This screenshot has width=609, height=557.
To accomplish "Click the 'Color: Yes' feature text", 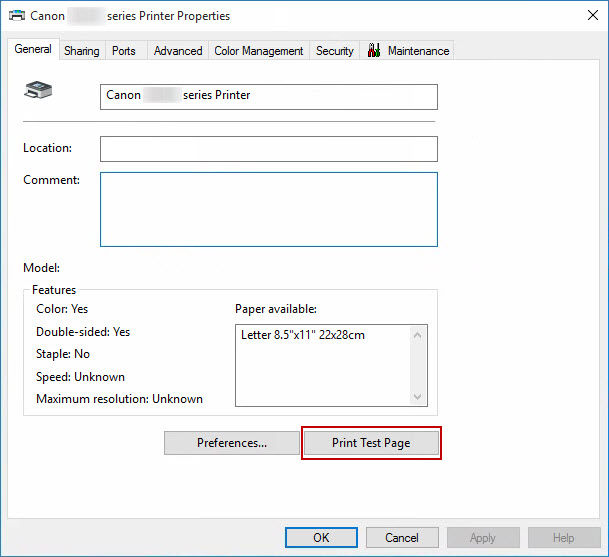I will 62,309.
